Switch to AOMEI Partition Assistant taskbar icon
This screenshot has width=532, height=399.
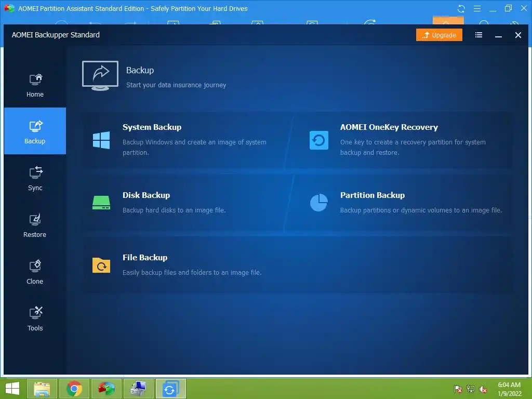106,389
